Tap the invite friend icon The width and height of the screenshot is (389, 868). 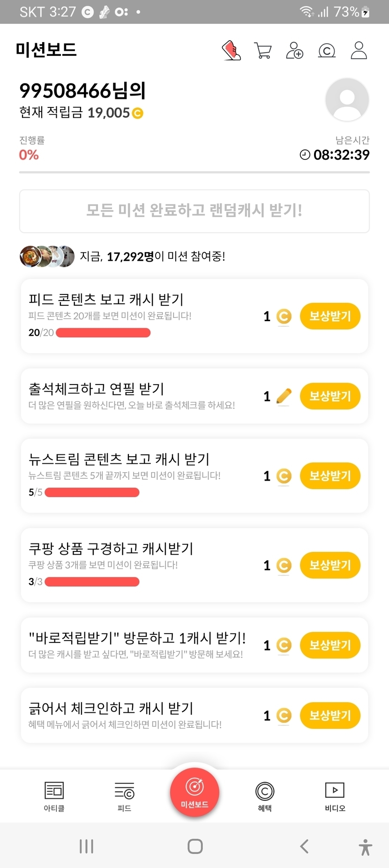pos(295,50)
